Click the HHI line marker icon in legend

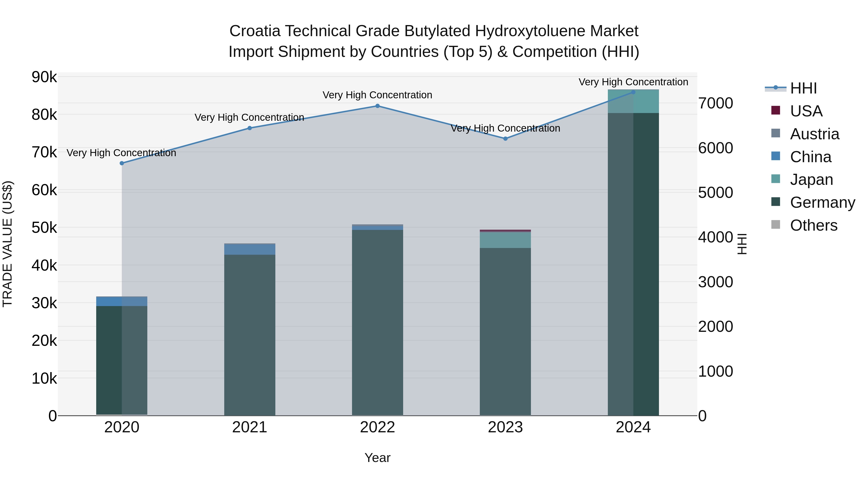point(776,87)
